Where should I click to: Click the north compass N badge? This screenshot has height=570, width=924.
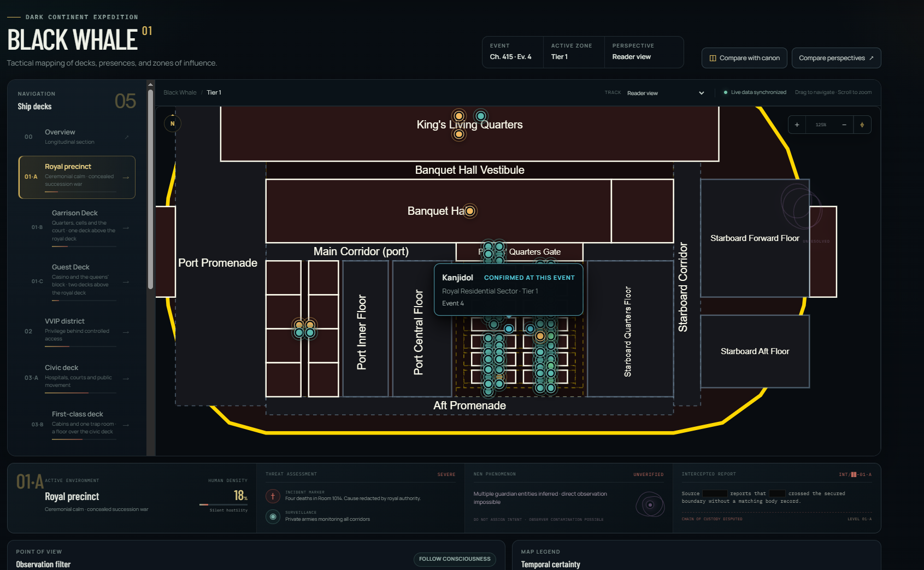point(173,124)
